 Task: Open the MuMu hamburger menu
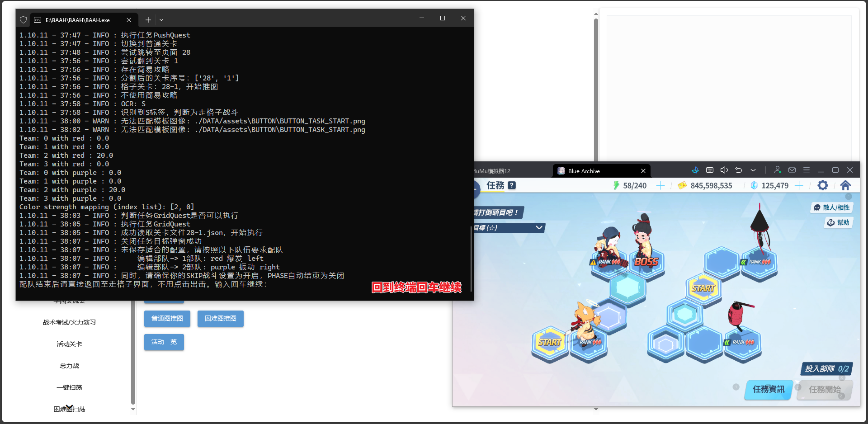pyautogui.click(x=807, y=170)
